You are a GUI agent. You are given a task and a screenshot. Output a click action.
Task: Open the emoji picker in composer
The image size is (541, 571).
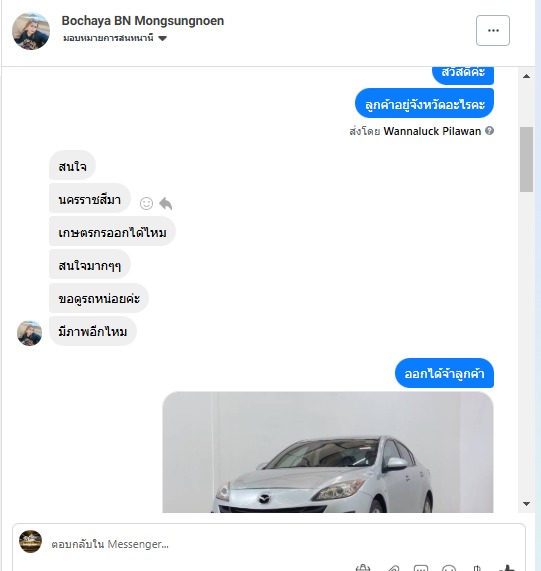point(449,568)
